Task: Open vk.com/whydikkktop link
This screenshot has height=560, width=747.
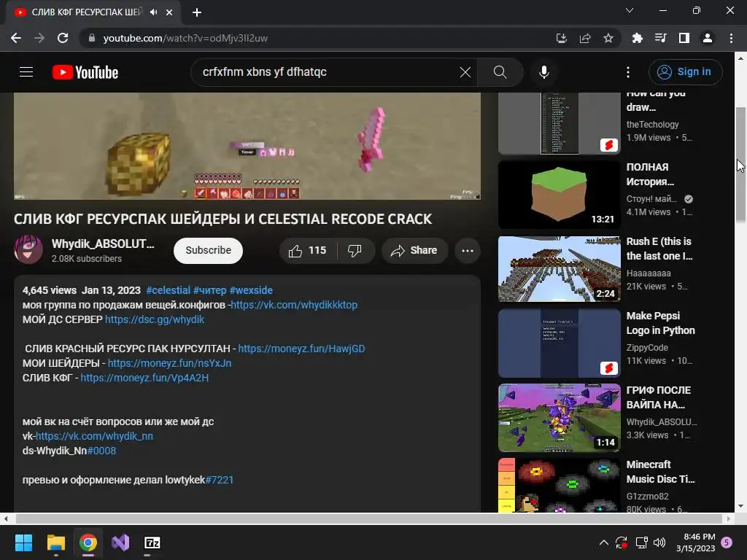Action: point(294,305)
